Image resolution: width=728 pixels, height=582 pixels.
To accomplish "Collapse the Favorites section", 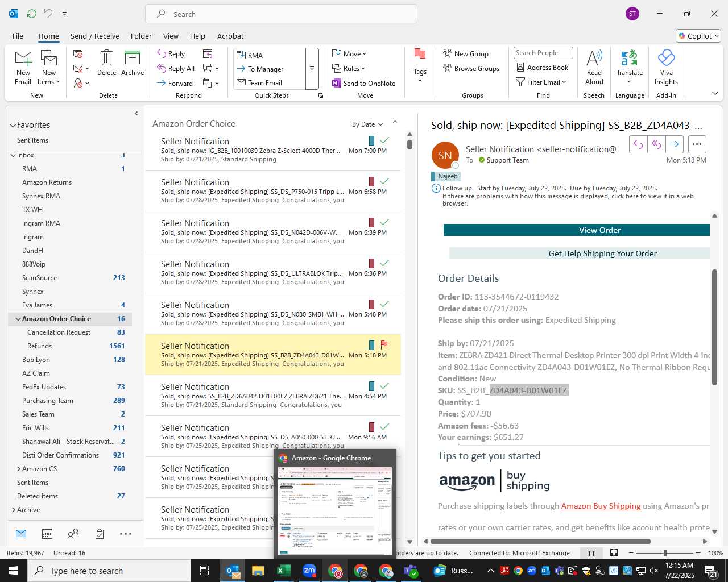I will [x=13, y=125].
